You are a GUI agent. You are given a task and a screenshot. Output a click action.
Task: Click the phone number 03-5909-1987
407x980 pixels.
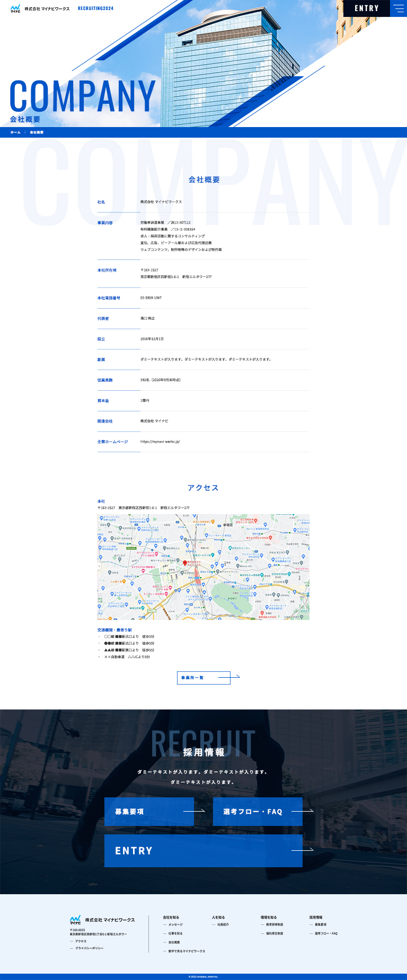coord(151,298)
